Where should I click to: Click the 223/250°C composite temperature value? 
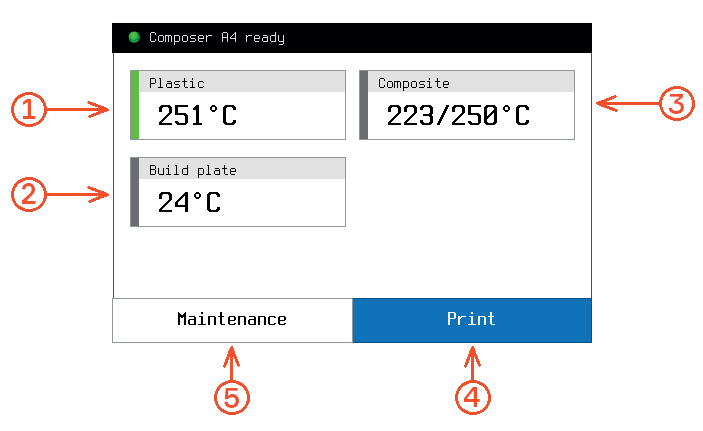pyautogui.click(x=458, y=115)
